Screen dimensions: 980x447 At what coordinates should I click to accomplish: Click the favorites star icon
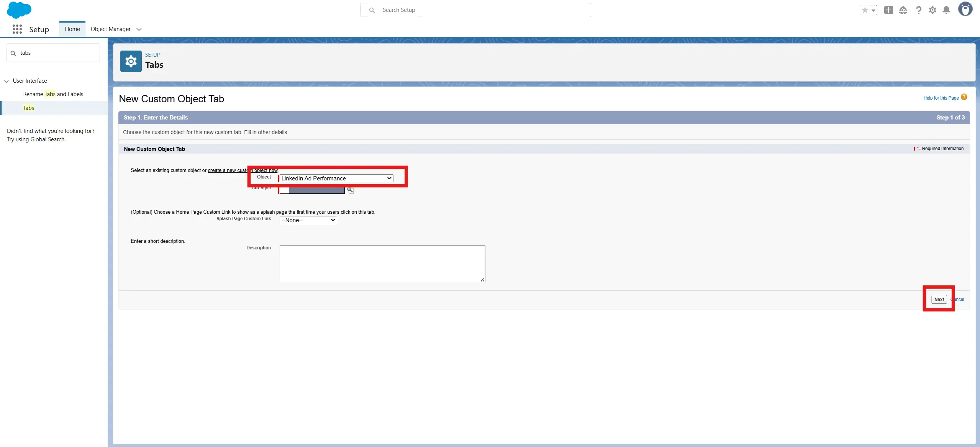(865, 10)
